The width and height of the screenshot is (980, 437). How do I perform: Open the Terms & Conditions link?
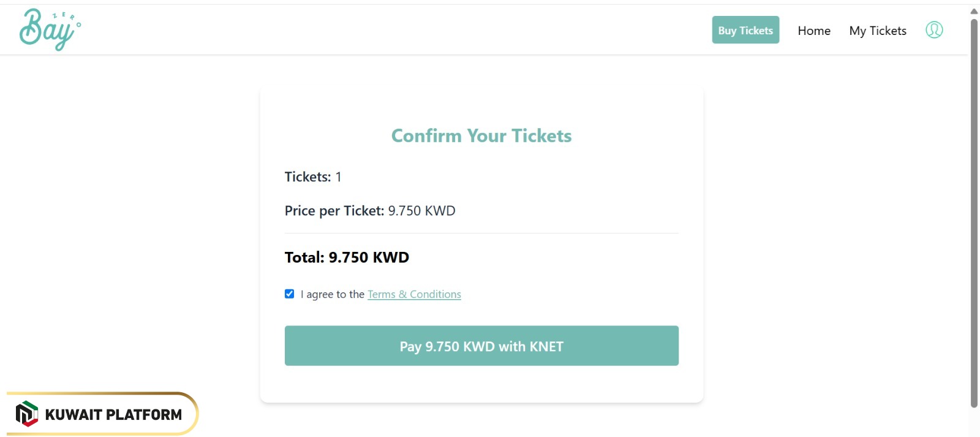pyautogui.click(x=414, y=294)
